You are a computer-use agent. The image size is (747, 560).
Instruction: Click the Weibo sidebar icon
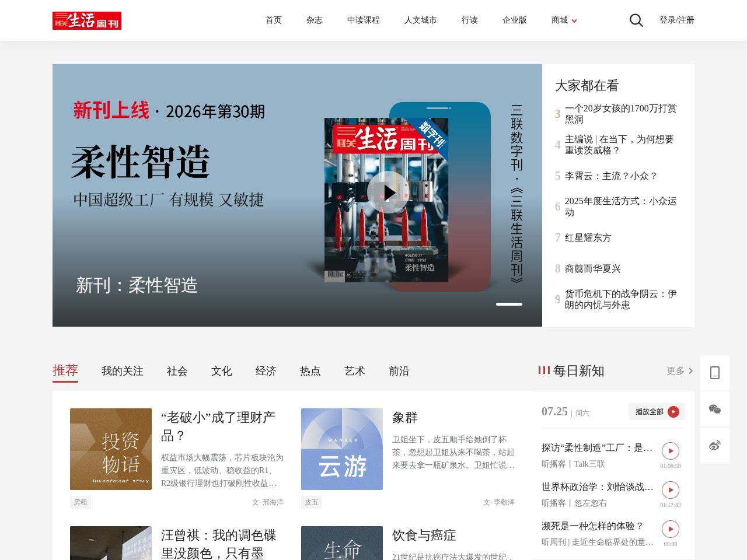tap(715, 445)
